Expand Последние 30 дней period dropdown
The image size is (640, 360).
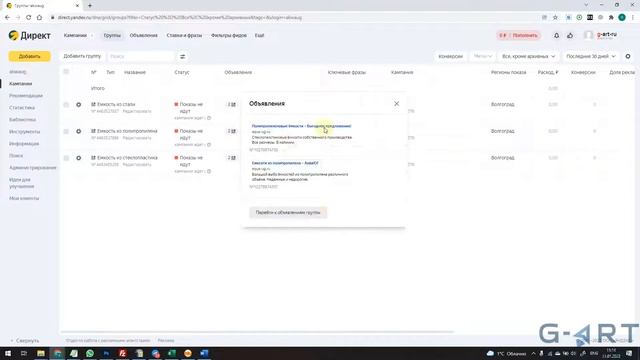(x=590, y=56)
